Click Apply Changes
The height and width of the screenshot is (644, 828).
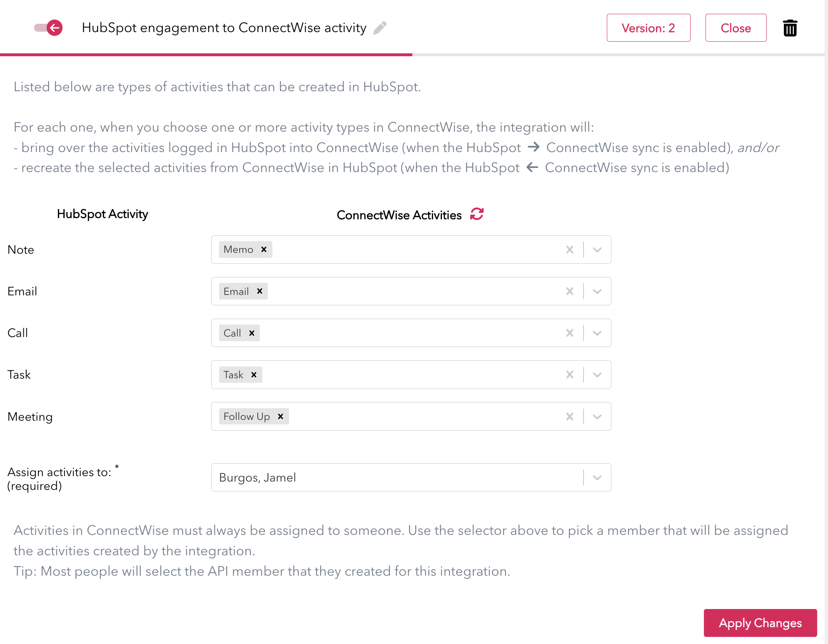(760, 623)
